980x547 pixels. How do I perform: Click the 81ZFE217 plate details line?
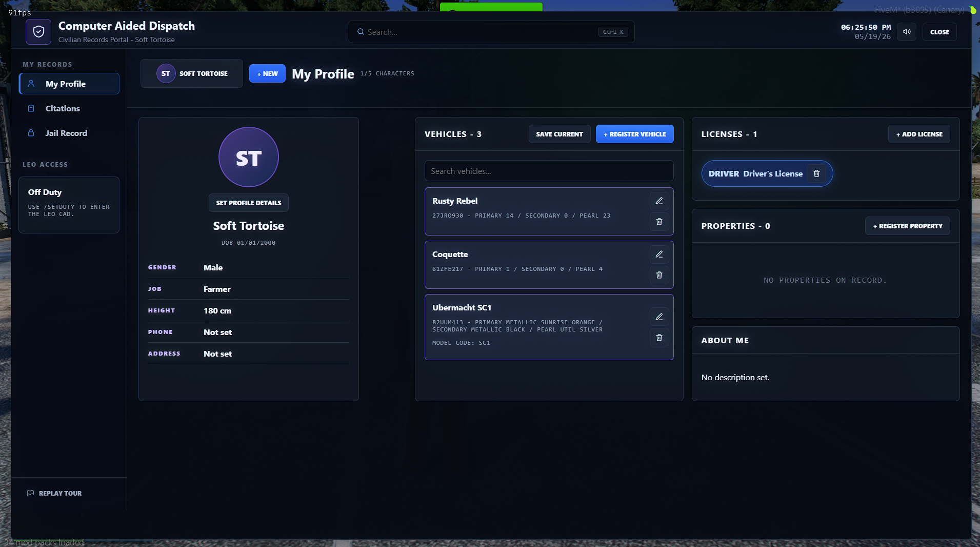tap(517, 269)
